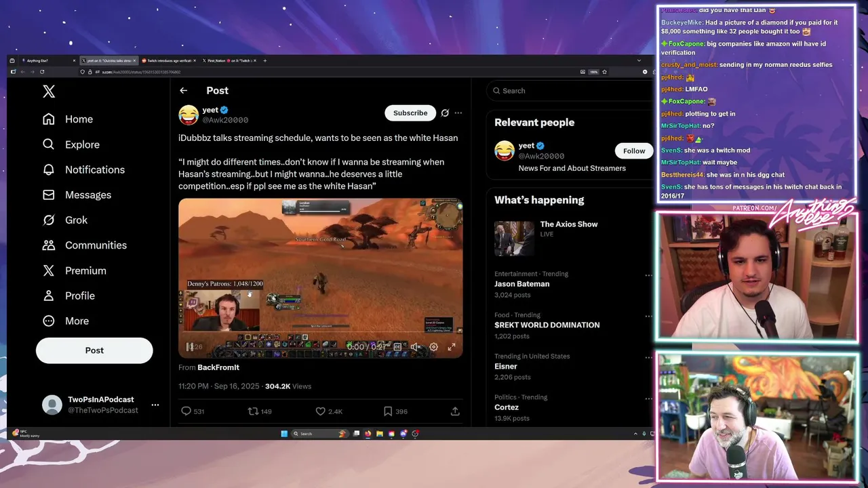Click the Grok explain icon next to Subscribe
This screenshot has width=868, height=488.
445,113
